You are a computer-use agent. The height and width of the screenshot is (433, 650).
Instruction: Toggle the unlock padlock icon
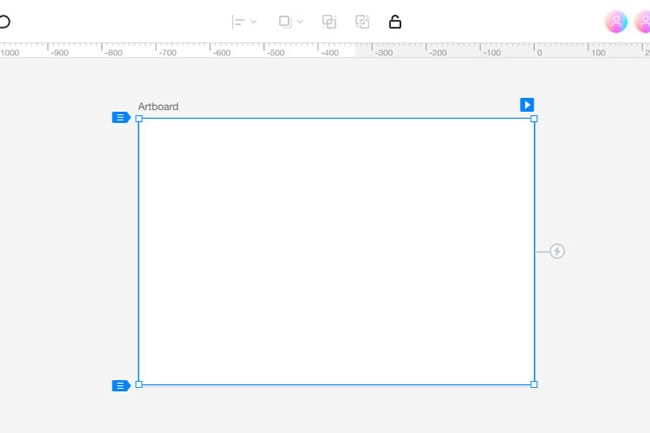click(x=395, y=22)
